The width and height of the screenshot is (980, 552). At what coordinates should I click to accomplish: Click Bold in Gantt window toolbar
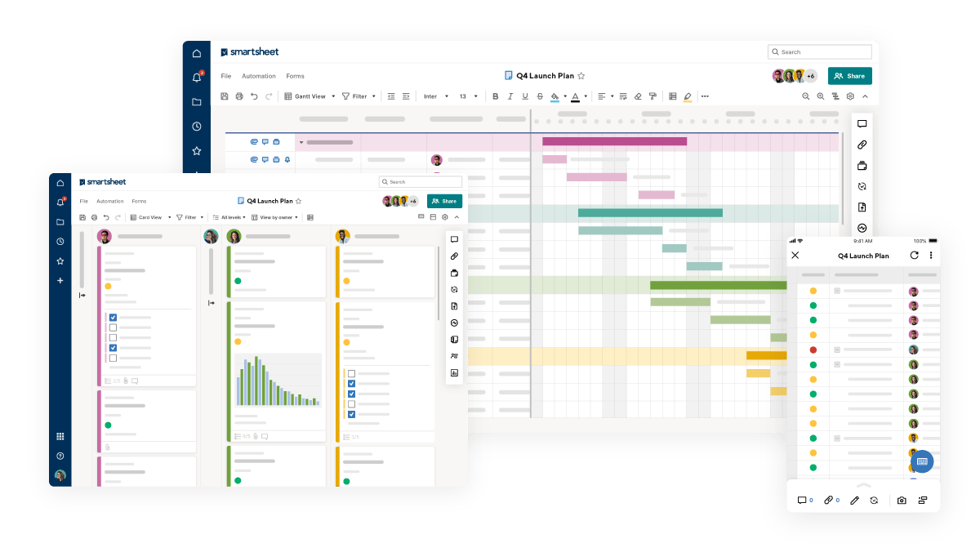(x=495, y=96)
